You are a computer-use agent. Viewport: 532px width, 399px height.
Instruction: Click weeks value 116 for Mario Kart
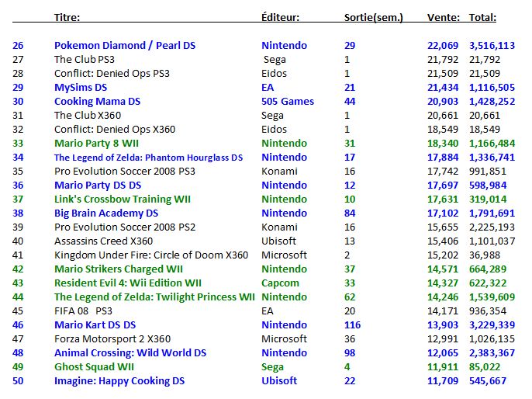pyautogui.click(x=353, y=325)
